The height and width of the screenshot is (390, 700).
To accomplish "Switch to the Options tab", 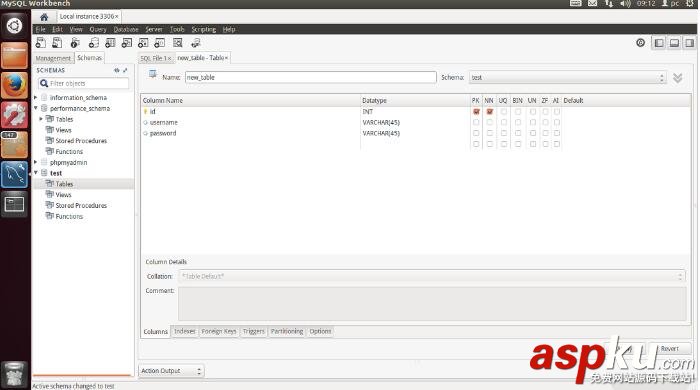I will click(x=320, y=332).
